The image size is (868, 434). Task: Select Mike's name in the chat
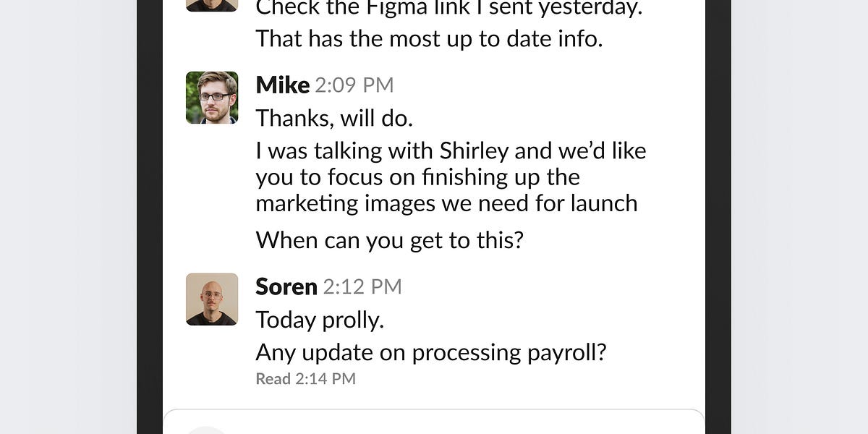pos(282,85)
